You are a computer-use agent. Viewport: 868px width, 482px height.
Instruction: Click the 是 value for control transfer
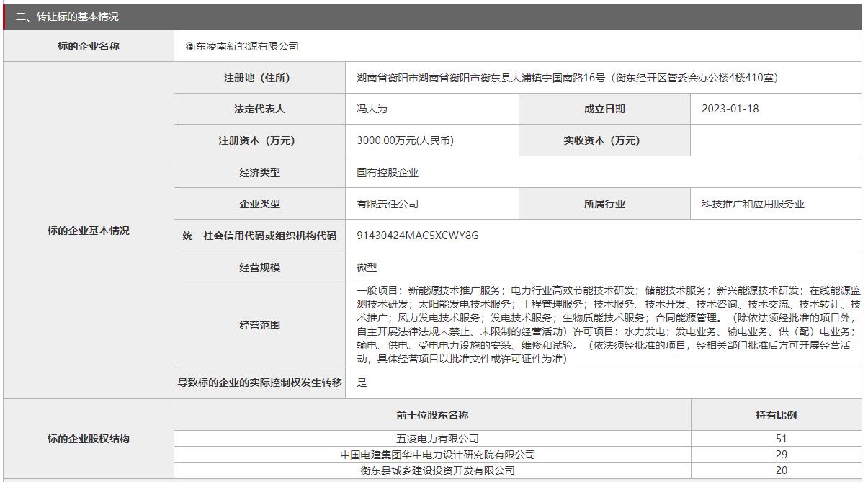[362, 383]
